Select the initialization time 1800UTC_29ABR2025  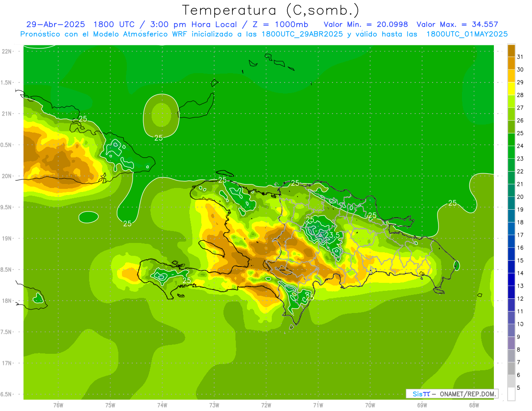(302, 34)
